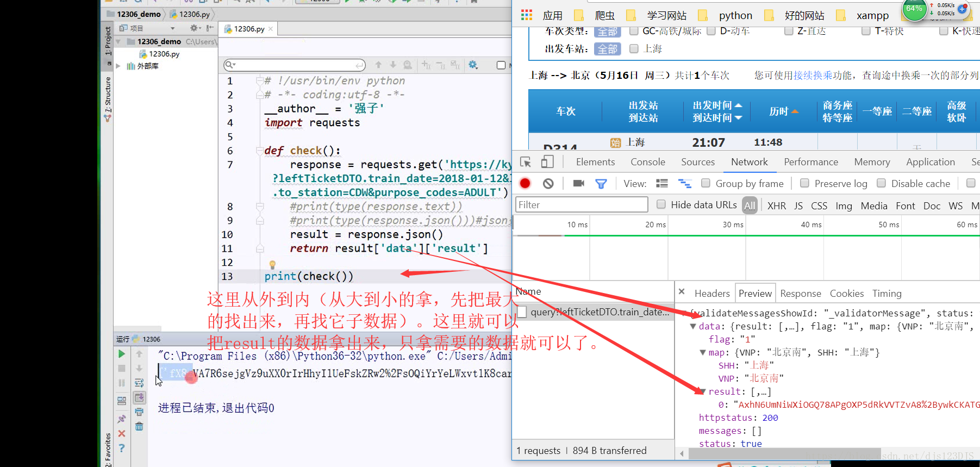The height and width of the screenshot is (467, 980).
Task: Go to previous search occurrence arrow
Action: coord(378,65)
